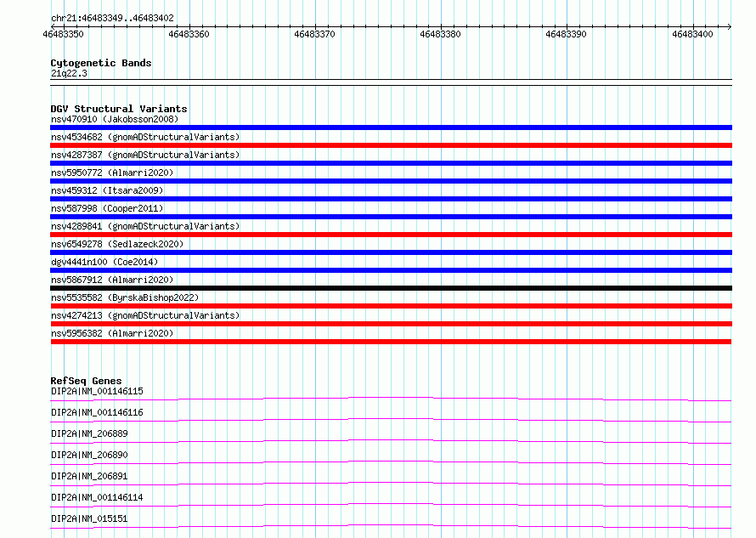
Task: Click the RefSeq Genes track heading
Action: pos(86,381)
